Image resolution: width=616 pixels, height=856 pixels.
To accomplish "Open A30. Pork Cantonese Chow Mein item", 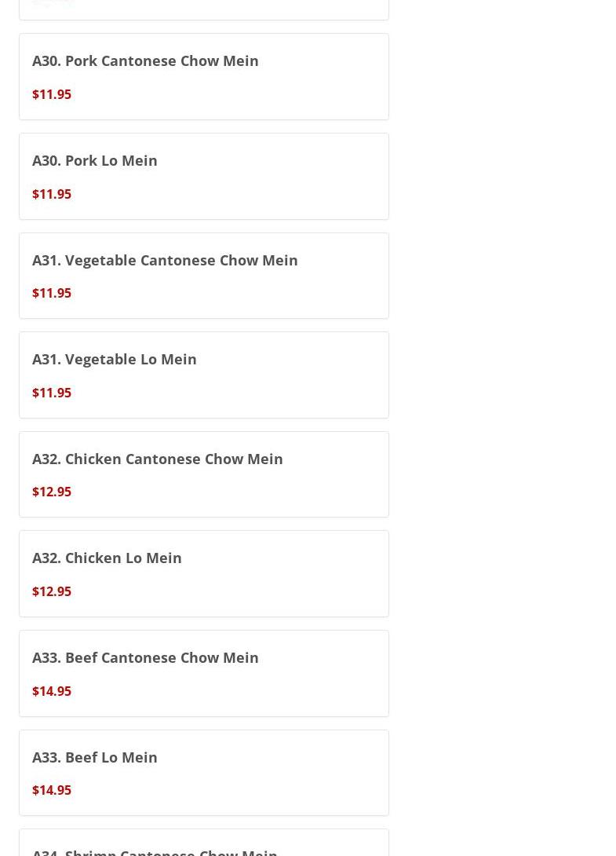I will (145, 60).
